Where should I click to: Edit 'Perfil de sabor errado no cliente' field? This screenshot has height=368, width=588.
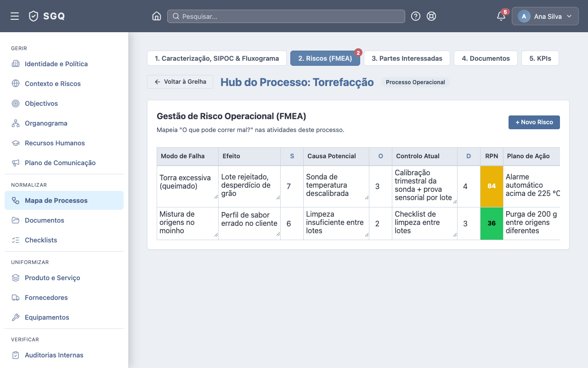[x=249, y=224]
